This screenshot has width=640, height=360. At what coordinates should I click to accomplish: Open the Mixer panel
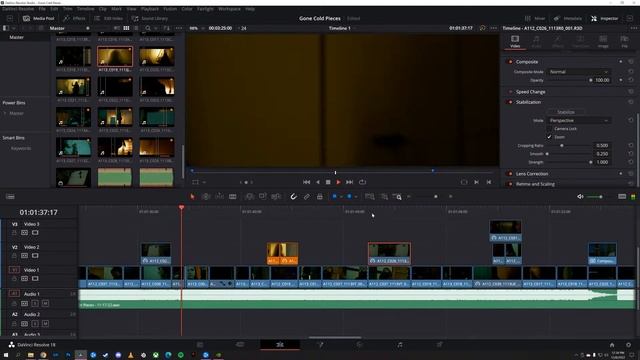point(535,18)
